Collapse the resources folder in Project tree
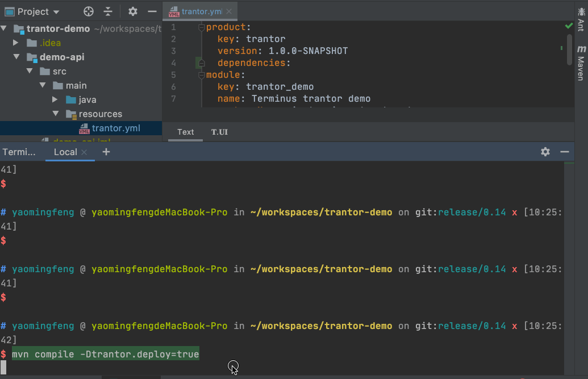This screenshot has height=379, width=588. click(x=55, y=114)
